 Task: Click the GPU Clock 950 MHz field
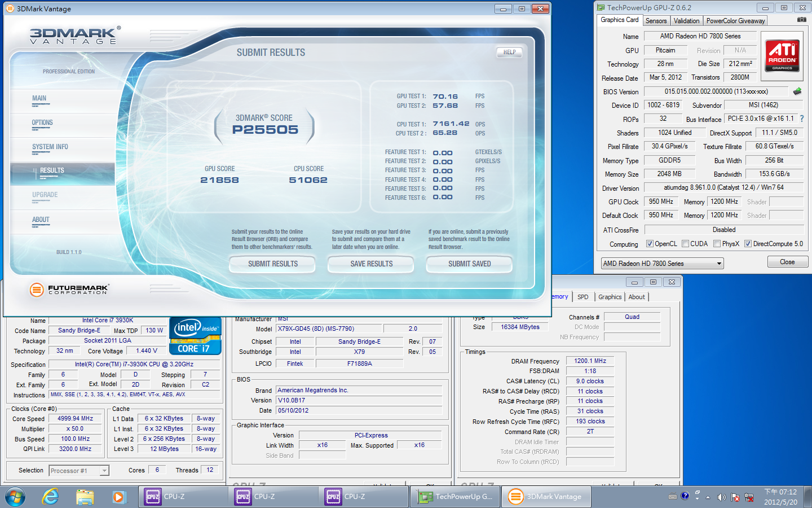[661, 202]
